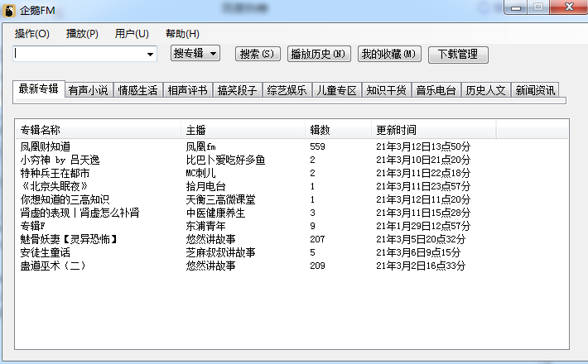The width and height of the screenshot is (588, 364).
Task: Switch to the 有声小说 tab
Action: (88, 90)
